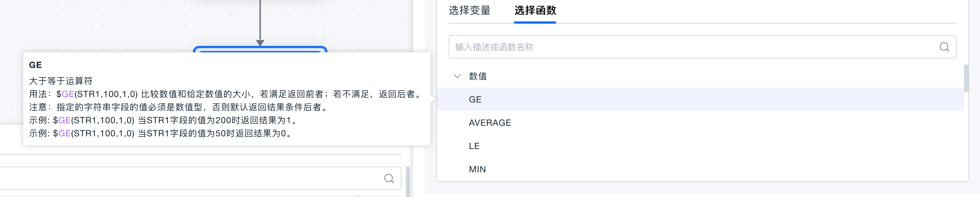Select the 选择函数 tab
Image resolution: width=980 pixels, height=197 pixels.
[535, 10]
